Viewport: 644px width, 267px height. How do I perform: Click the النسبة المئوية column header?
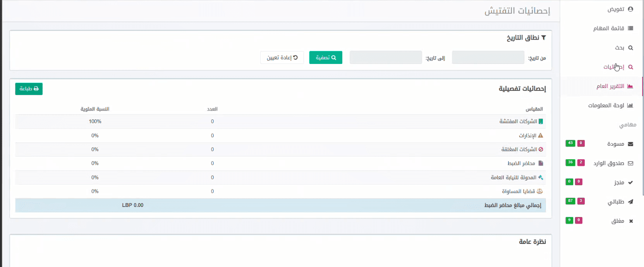[x=95, y=109]
